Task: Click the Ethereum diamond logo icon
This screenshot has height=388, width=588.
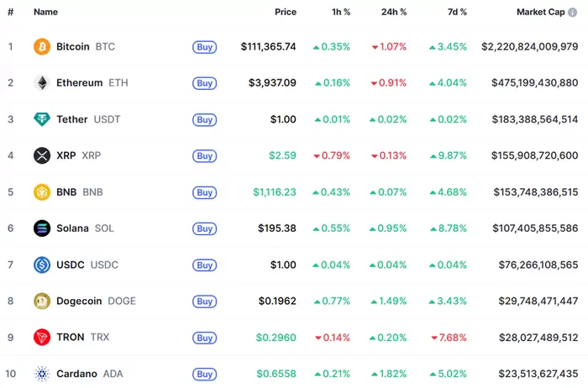Action: 42,83
